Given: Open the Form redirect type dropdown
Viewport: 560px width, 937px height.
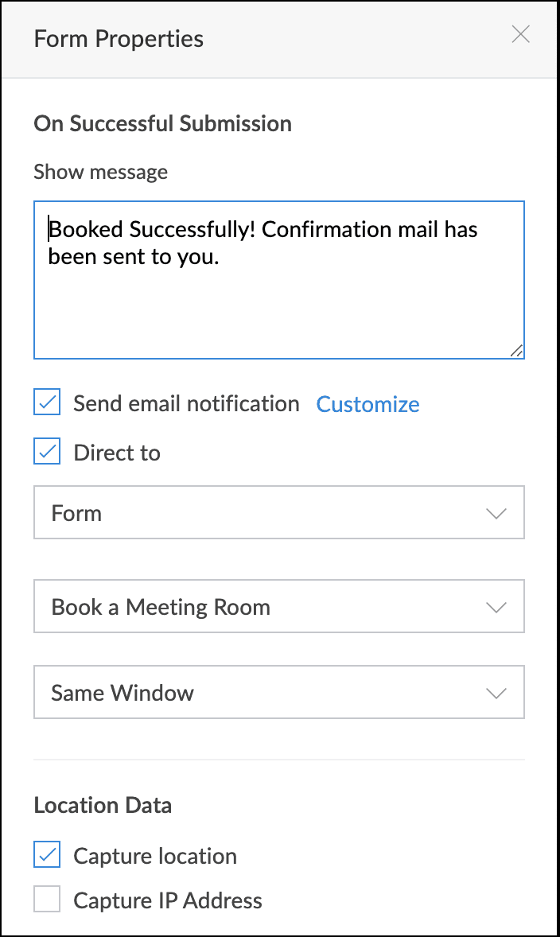Looking at the screenshot, I should click(278, 513).
